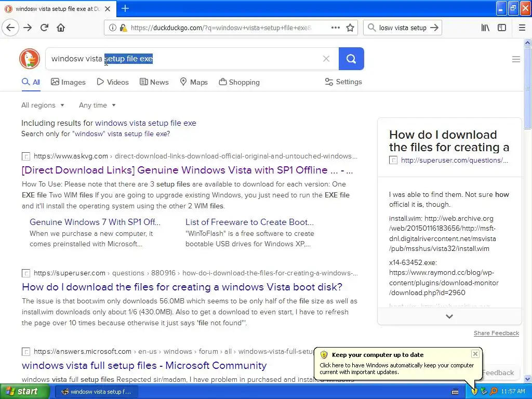Click the 'Share Feedback' link

[x=496, y=333]
